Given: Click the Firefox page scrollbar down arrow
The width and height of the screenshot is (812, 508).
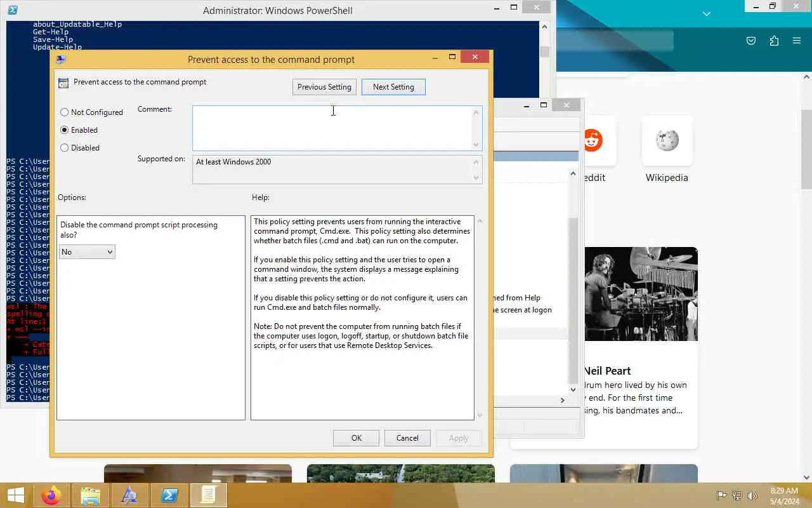Looking at the screenshot, I should pyautogui.click(x=807, y=477).
